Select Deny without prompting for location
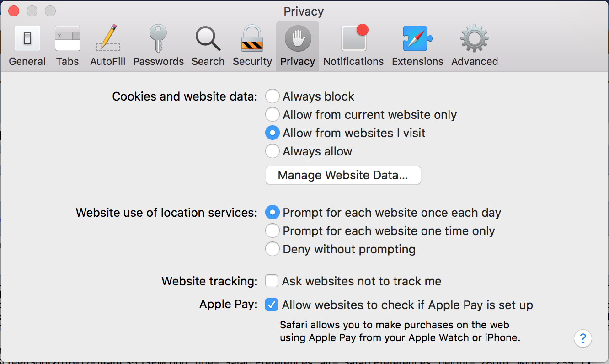609x364 pixels. [272, 249]
